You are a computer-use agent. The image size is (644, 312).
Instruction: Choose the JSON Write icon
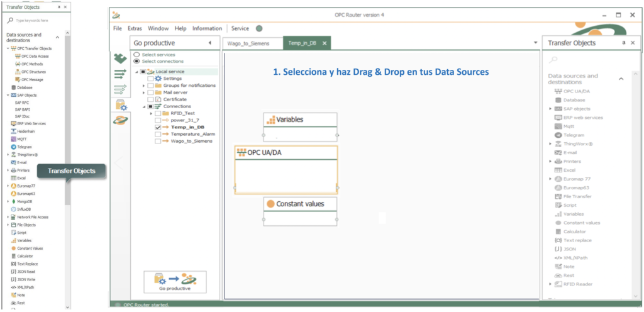(14, 279)
